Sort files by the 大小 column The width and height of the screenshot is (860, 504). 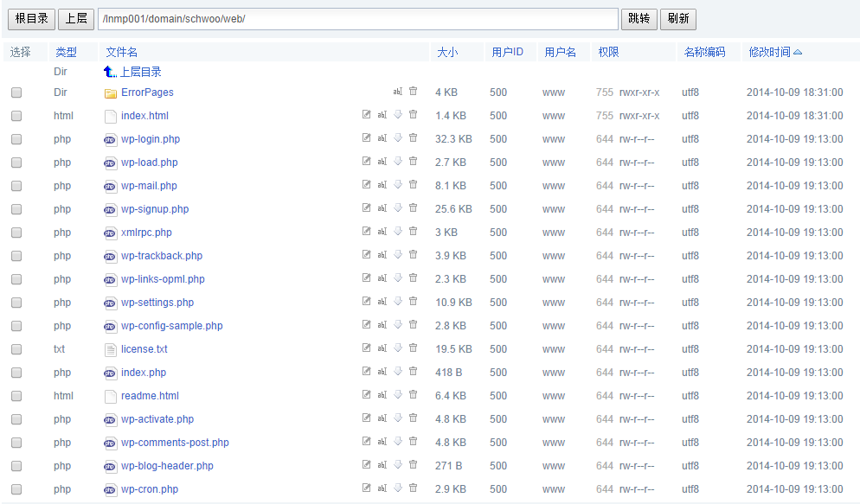coord(447,52)
